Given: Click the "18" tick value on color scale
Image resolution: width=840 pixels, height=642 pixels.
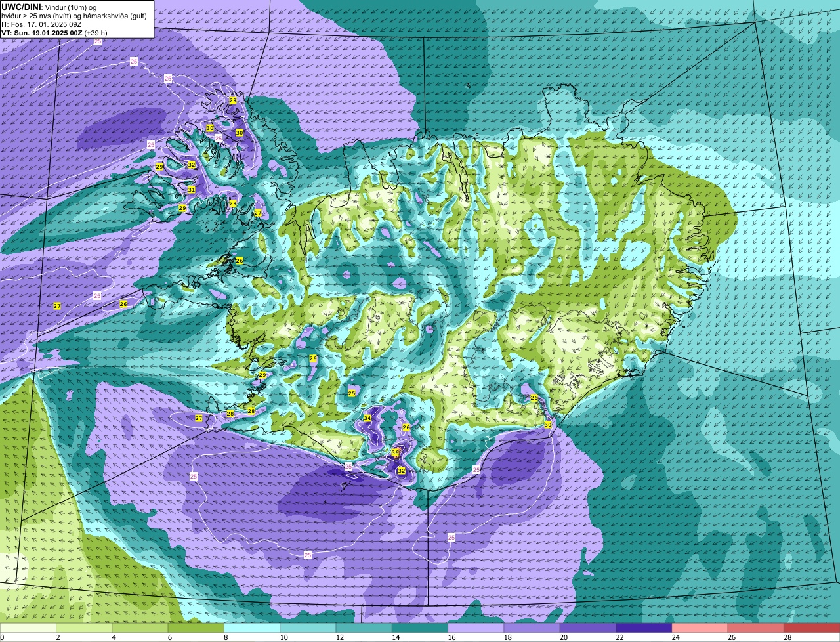Looking at the screenshot, I should [507, 637].
